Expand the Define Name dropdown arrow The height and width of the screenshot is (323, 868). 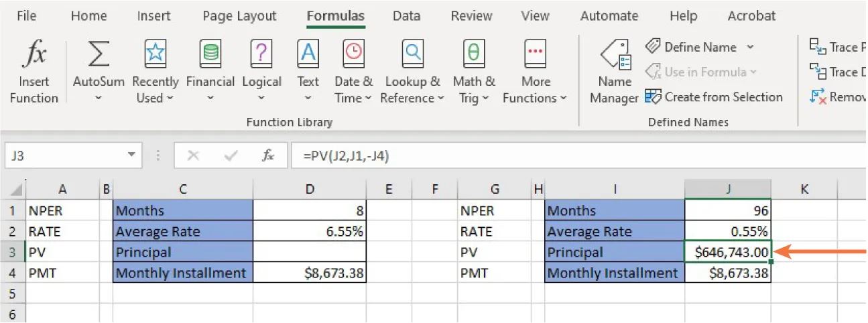coord(750,47)
